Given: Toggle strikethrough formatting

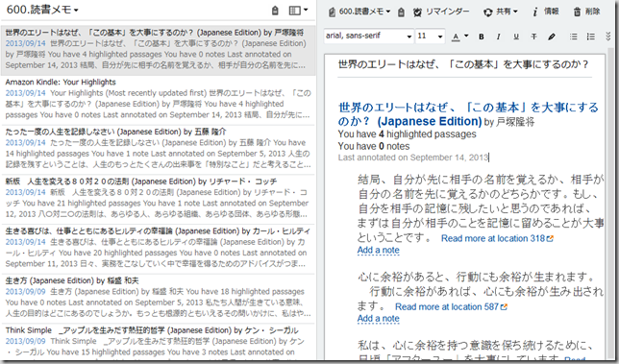Looking at the screenshot, I should (533, 36).
